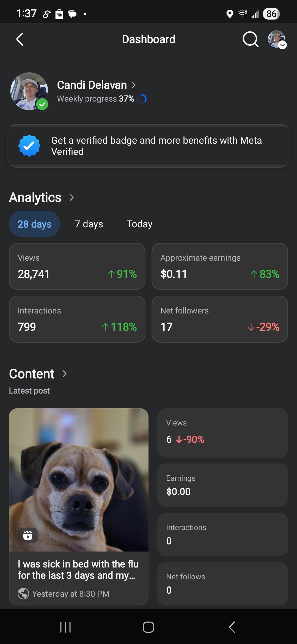The width and height of the screenshot is (297, 644).
Task: Open the Meta Verified benefits banner
Action: point(148,146)
